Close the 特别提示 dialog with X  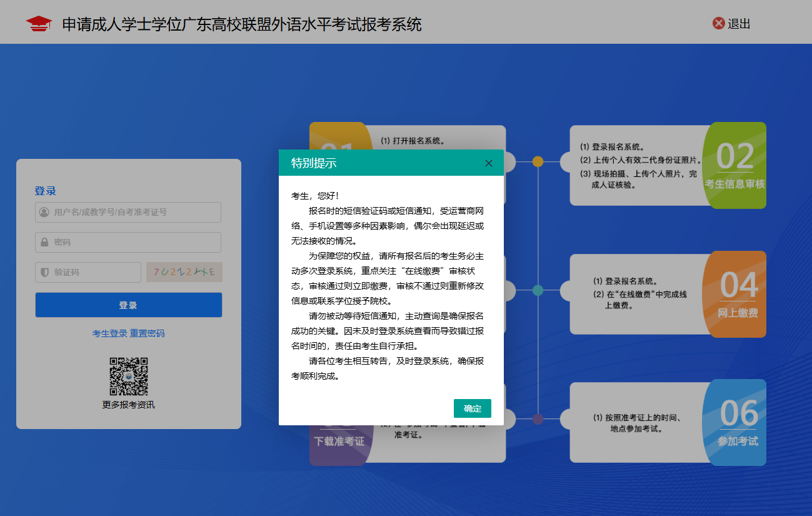489,163
